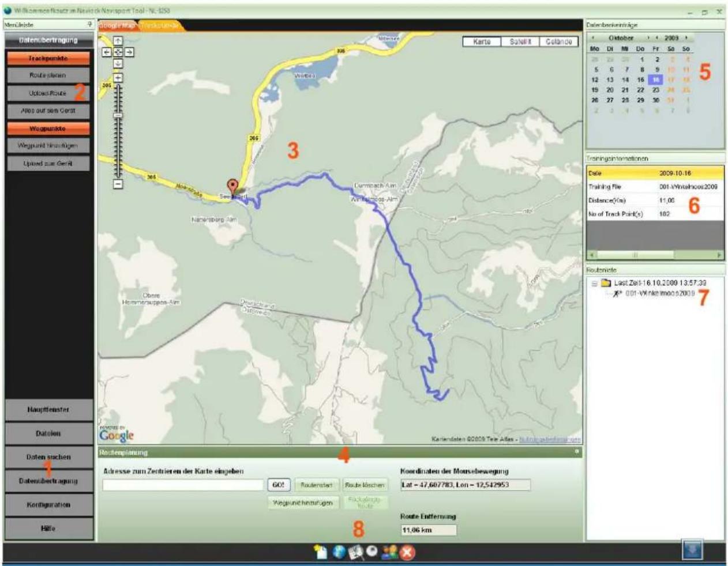Go to the year after 2009
This screenshot has height=566, width=728.
click(686, 38)
